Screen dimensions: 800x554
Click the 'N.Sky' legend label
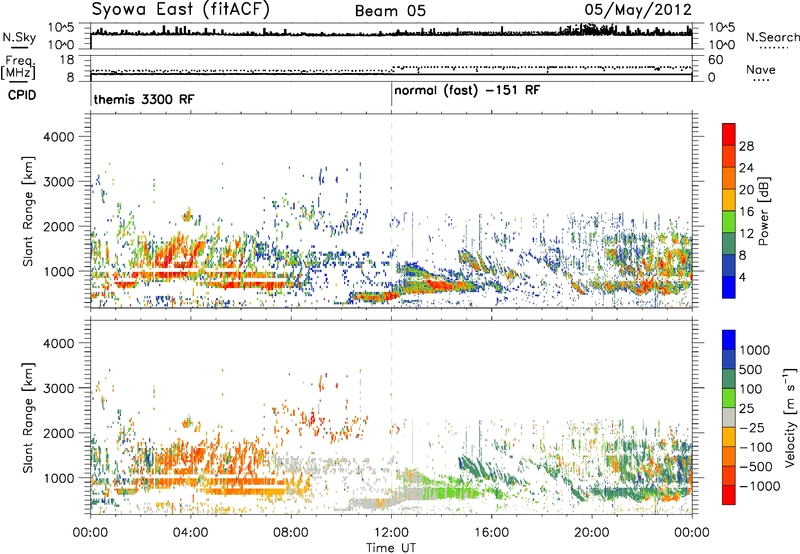click(19, 37)
